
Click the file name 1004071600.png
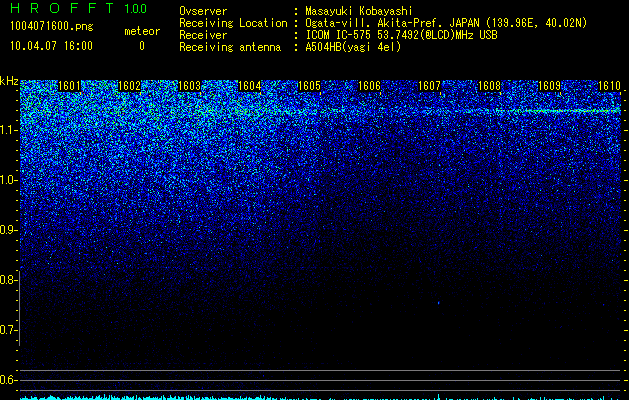[x=52, y=26]
